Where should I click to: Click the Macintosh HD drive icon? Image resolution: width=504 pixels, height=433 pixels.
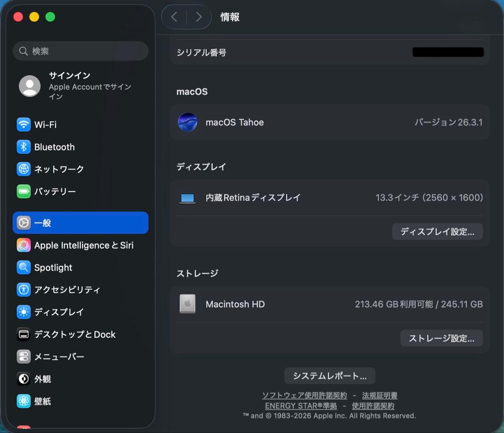click(188, 304)
